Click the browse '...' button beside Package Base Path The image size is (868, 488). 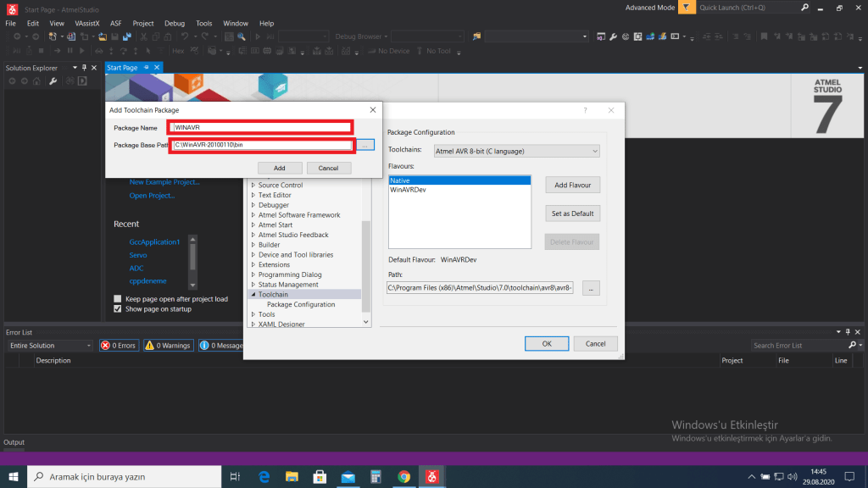click(x=364, y=146)
